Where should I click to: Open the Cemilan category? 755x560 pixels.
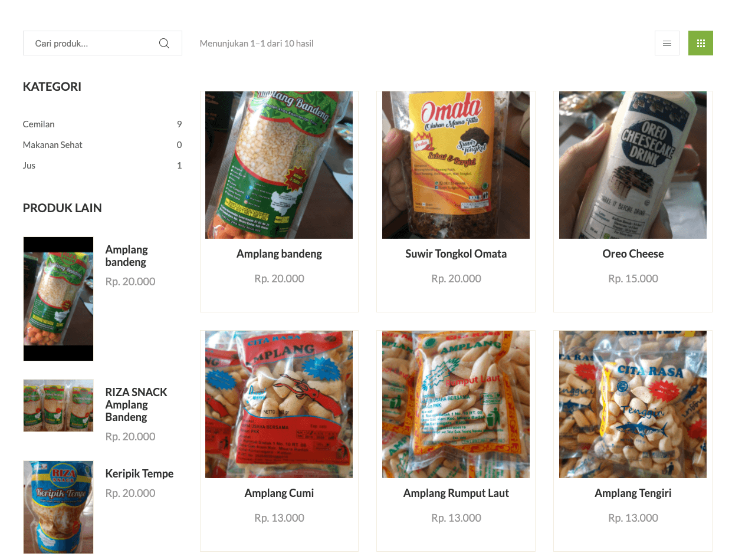pyautogui.click(x=39, y=124)
